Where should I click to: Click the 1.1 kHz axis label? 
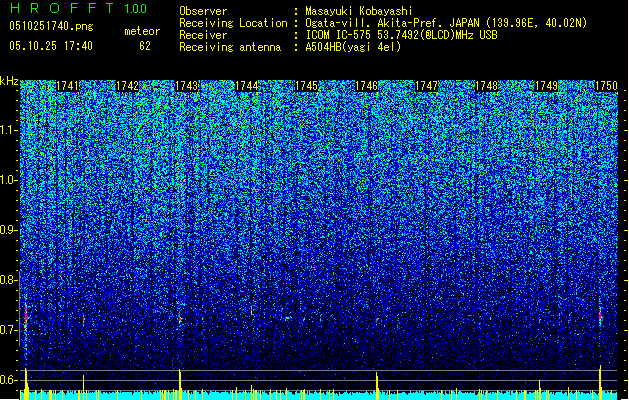8,130
